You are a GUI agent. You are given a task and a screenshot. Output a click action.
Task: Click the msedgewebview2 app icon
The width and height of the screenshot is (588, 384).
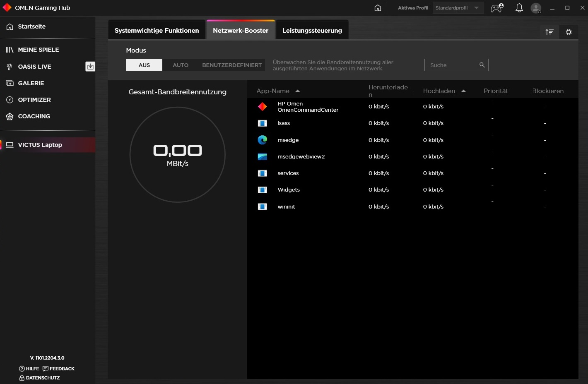coord(263,156)
